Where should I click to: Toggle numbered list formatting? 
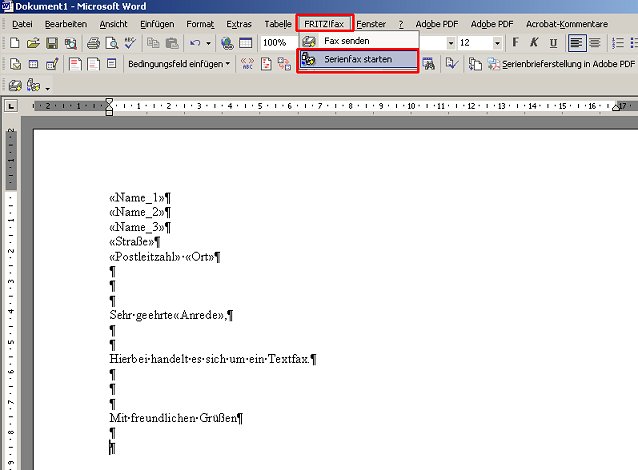click(618, 43)
